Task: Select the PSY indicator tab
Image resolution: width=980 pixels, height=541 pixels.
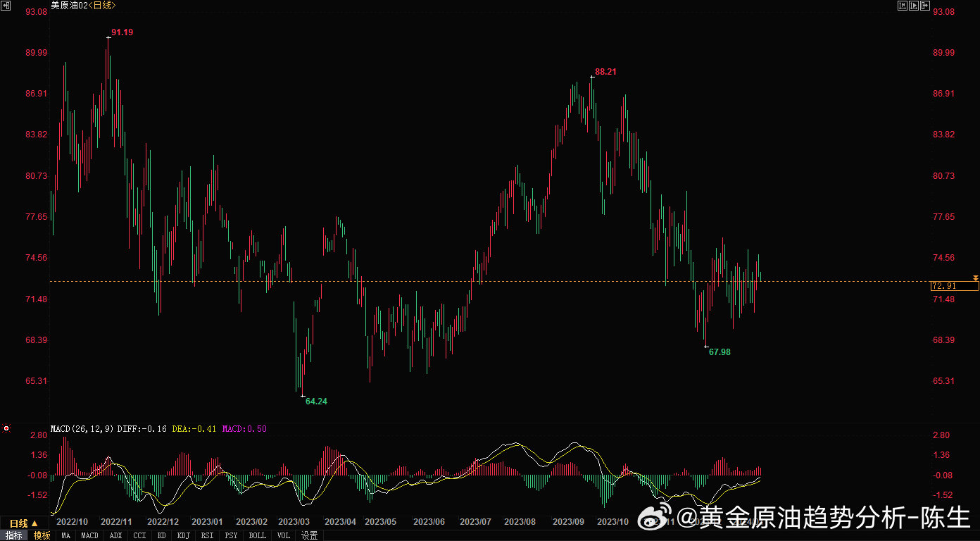Action: pos(231,535)
